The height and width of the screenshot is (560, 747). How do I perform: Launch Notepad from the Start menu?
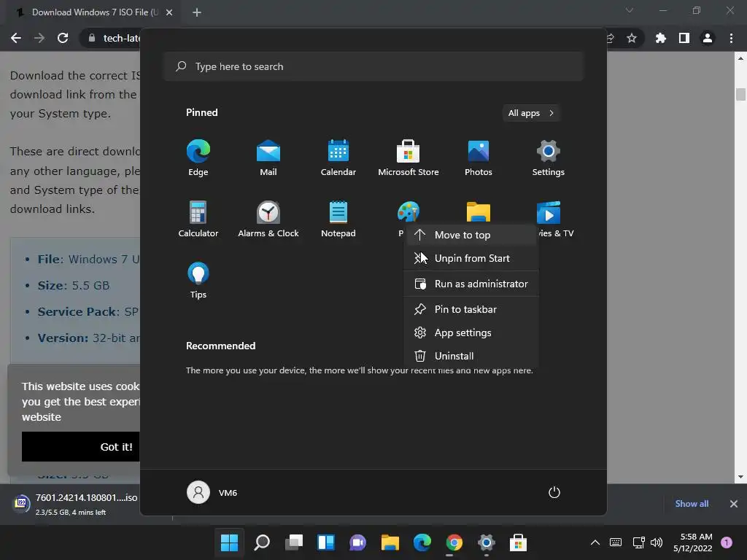(x=338, y=219)
